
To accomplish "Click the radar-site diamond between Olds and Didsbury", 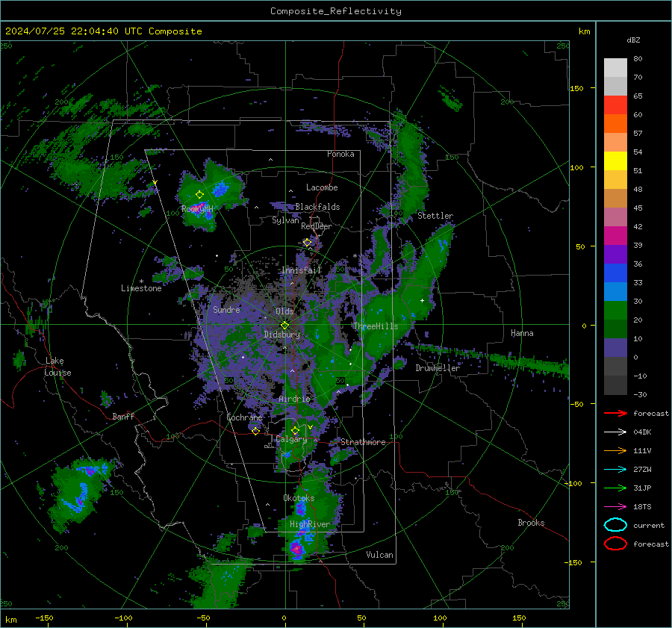I will pos(284,325).
